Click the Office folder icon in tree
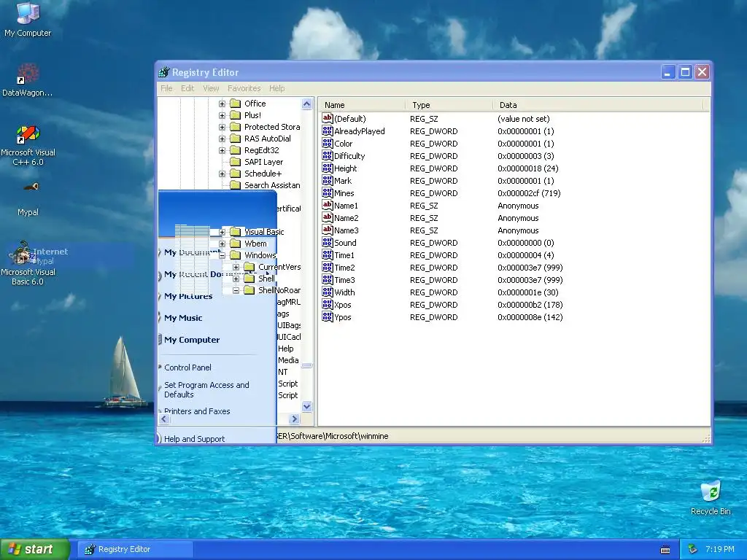This screenshot has width=747, height=560. 236,104
